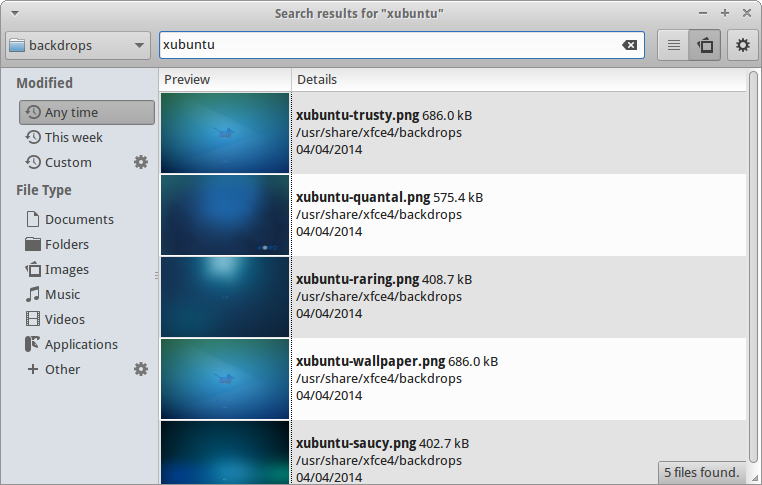This screenshot has width=762, height=485.
Task: Filter by Applications file type
Action: 80,345
